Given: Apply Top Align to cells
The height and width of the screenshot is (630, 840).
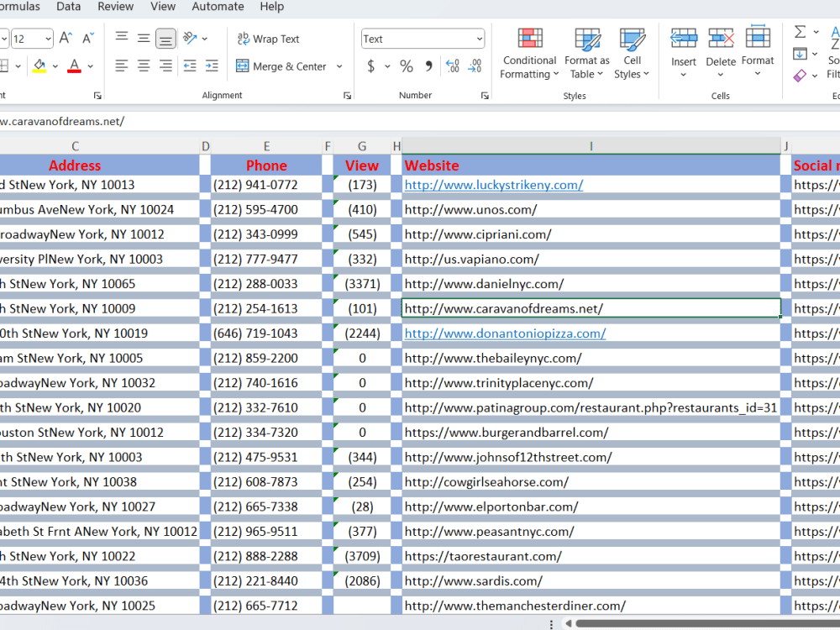Looking at the screenshot, I should tap(122, 37).
